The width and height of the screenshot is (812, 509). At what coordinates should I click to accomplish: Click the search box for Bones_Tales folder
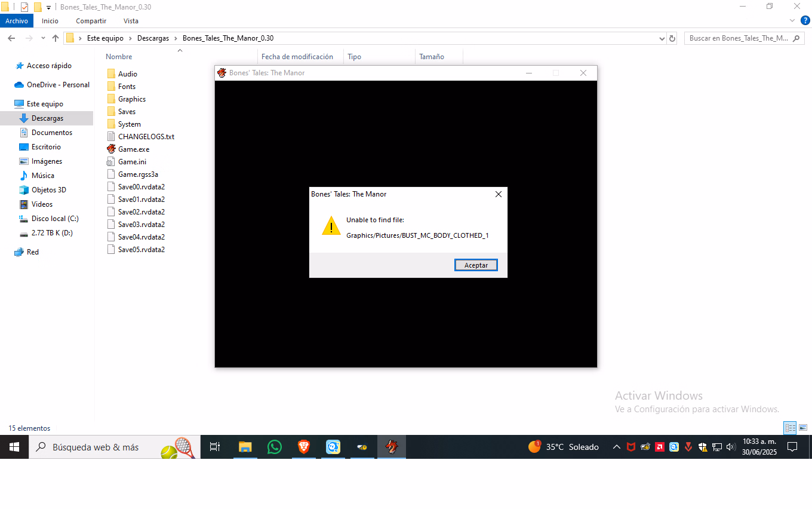click(739, 38)
